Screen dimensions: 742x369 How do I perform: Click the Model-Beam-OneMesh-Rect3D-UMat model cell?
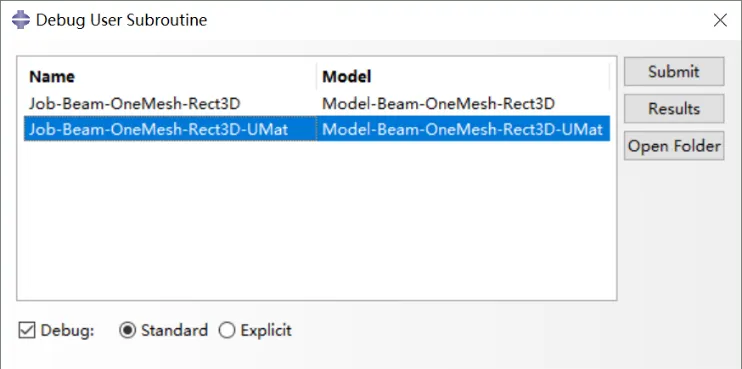pos(462,129)
